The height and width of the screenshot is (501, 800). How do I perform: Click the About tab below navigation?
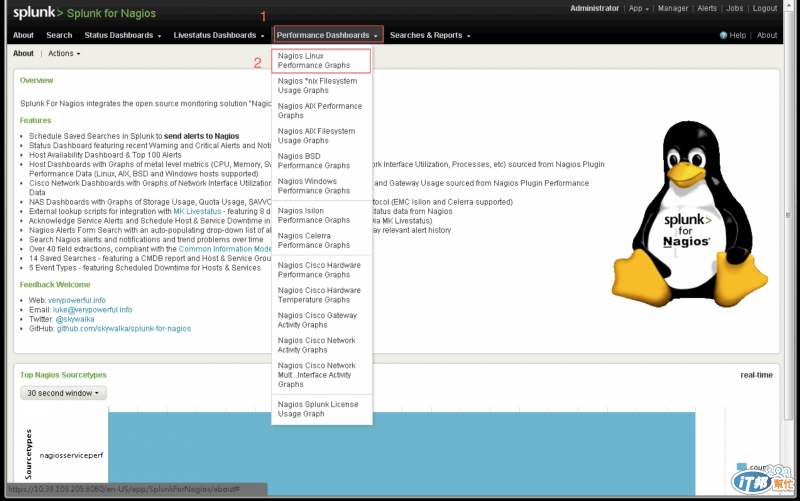point(23,54)
